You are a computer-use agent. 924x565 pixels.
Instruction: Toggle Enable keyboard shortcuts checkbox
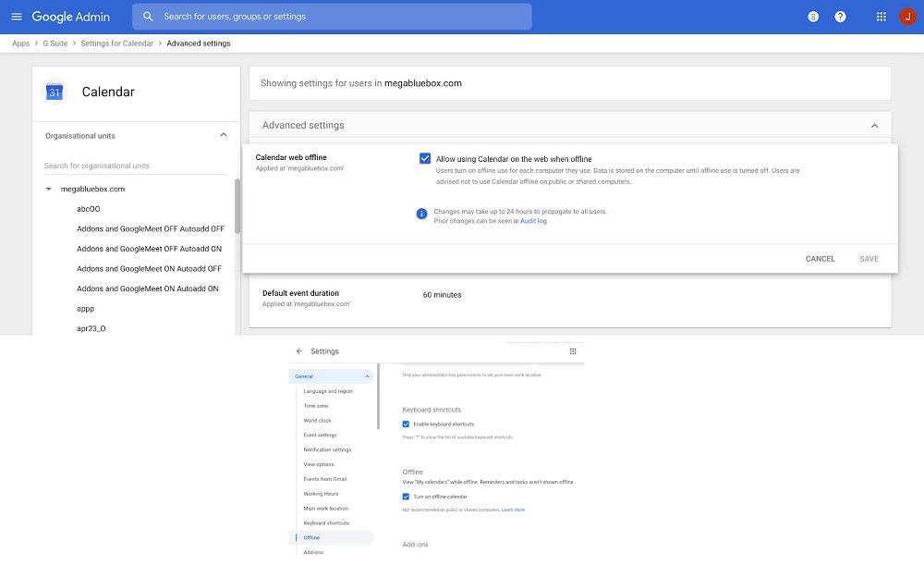pyautogui.click(x=406, y=424)
